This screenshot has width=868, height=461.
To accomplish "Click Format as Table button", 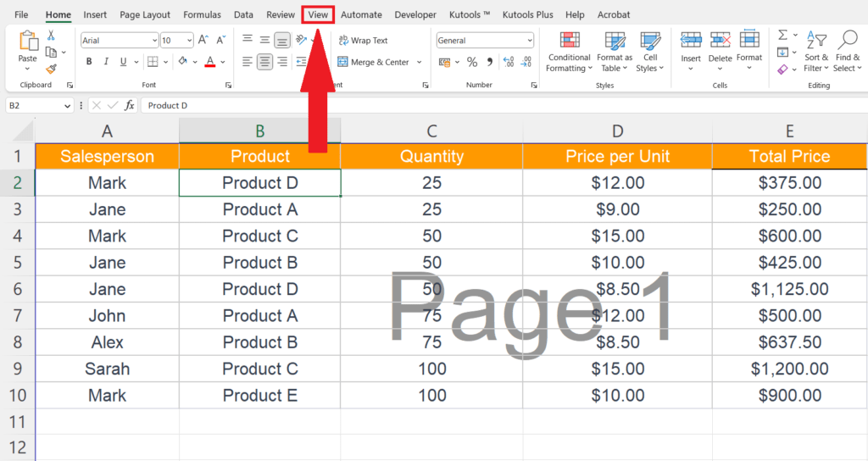I will [615, 52].
